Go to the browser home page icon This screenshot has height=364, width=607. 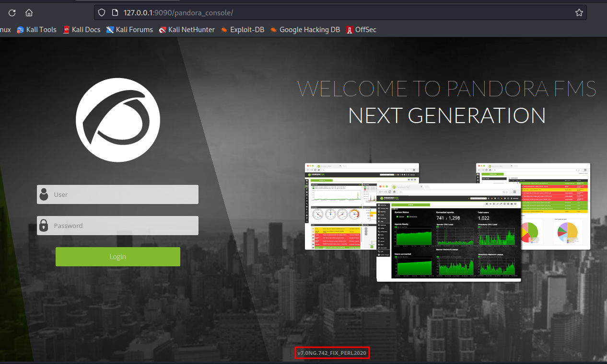[29, 13]
